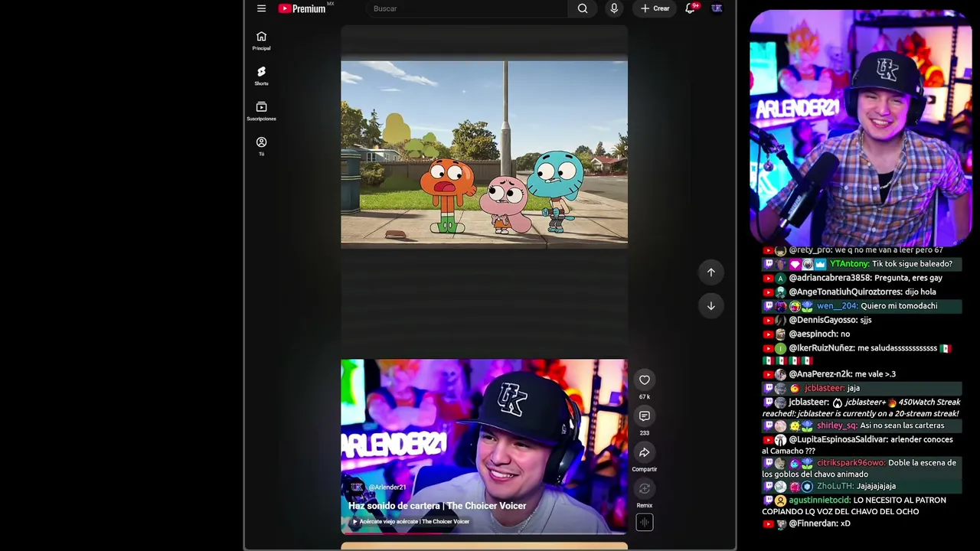
Task: Open the notifications bell
Action: tap(690, 8)
